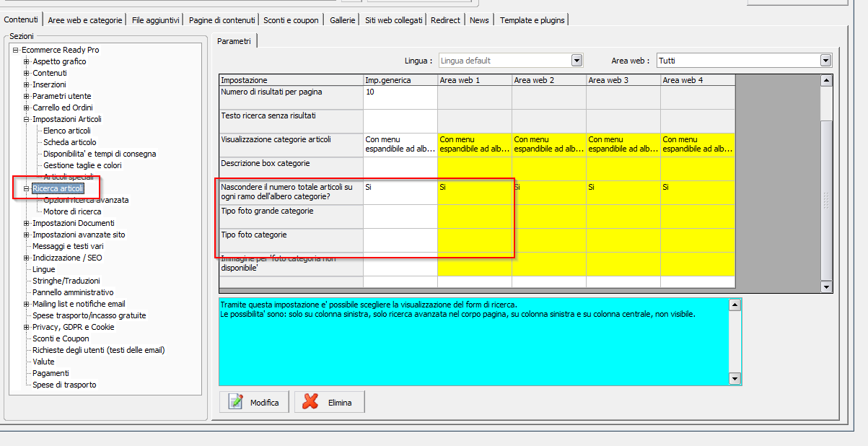868x446 pixels.
Task: Expand the Parametri utente node
Action: point(27,96)
